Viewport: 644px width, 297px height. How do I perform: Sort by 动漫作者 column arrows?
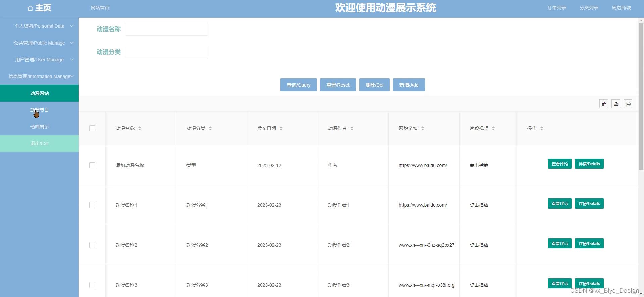[352, 128]
